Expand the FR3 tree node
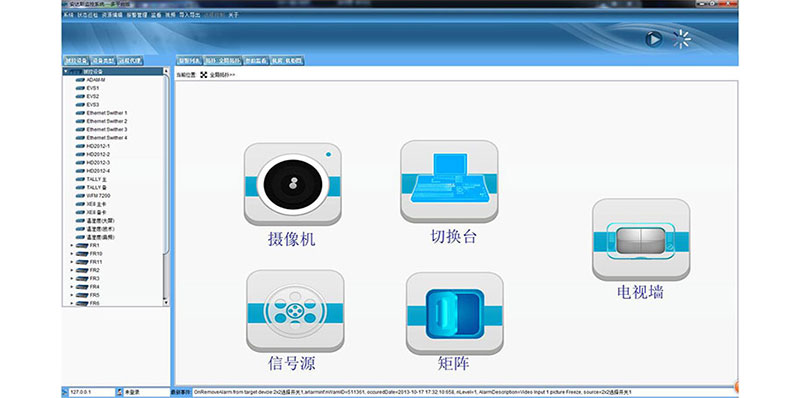This screenshot has width=801, height=398. (x=72, y=278)
